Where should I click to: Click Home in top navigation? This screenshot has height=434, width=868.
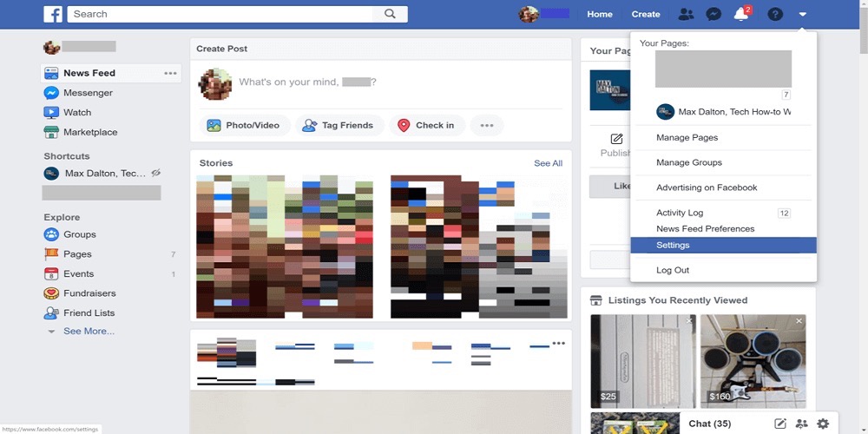click(x=600, y=15)
